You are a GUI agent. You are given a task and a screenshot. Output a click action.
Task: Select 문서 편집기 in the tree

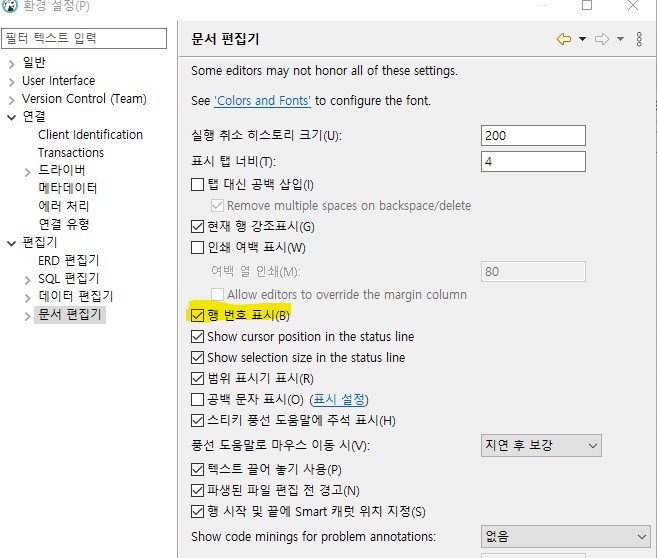70,314
